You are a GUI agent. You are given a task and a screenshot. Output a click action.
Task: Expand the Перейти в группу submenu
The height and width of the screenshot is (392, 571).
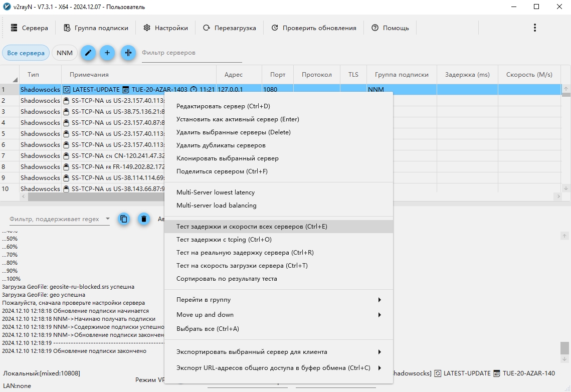[279, 300]
